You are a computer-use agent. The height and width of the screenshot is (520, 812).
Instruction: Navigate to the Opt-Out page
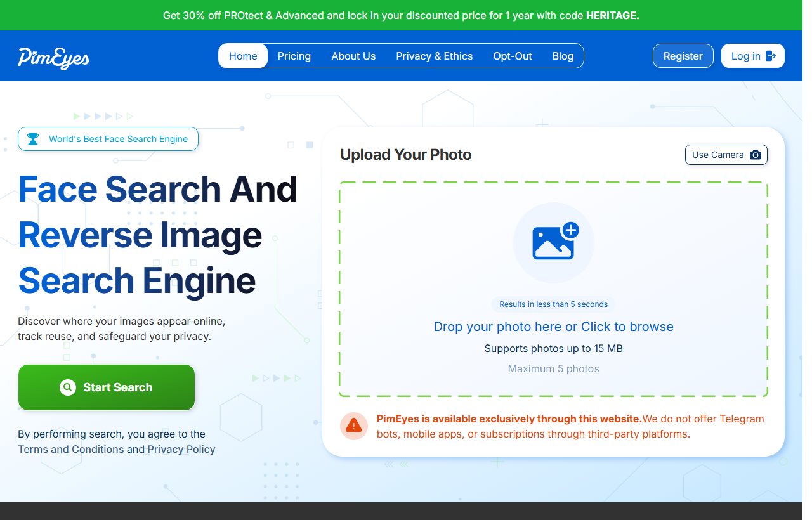[x=513, y=56]
